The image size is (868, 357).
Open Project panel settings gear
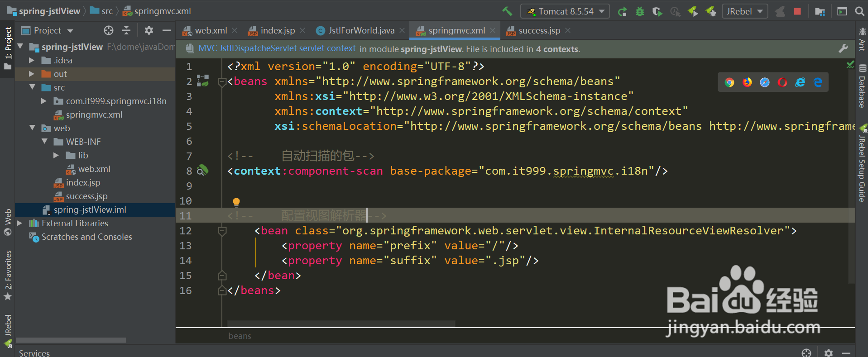pyautogui.click(x=149, y=30)
